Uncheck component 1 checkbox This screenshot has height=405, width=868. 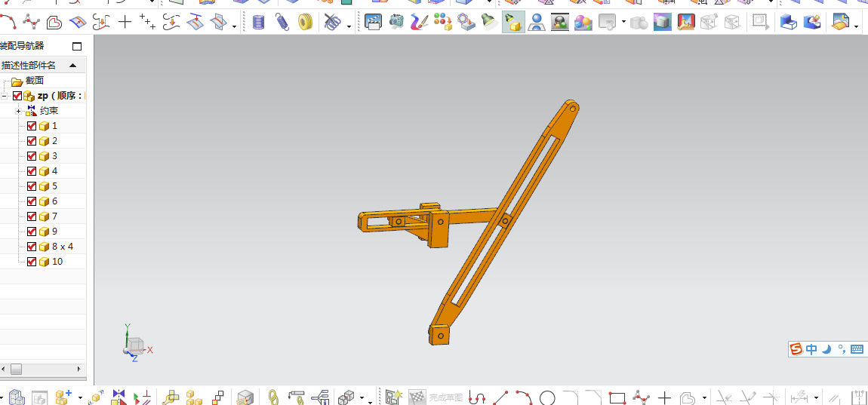click(32, 126)
